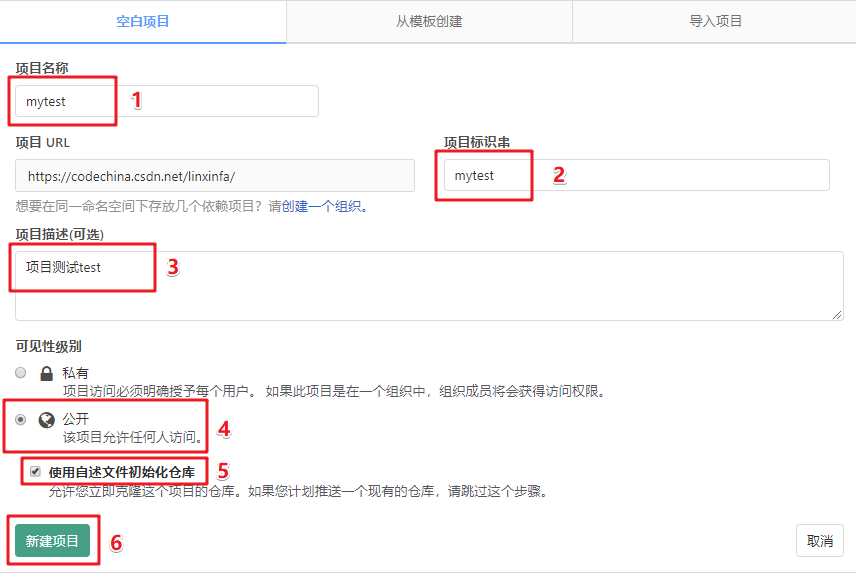Select the 私有 visibility radio button
This screenshot has height=588, width=856.
pyautogui.click(x=20, y=372)
